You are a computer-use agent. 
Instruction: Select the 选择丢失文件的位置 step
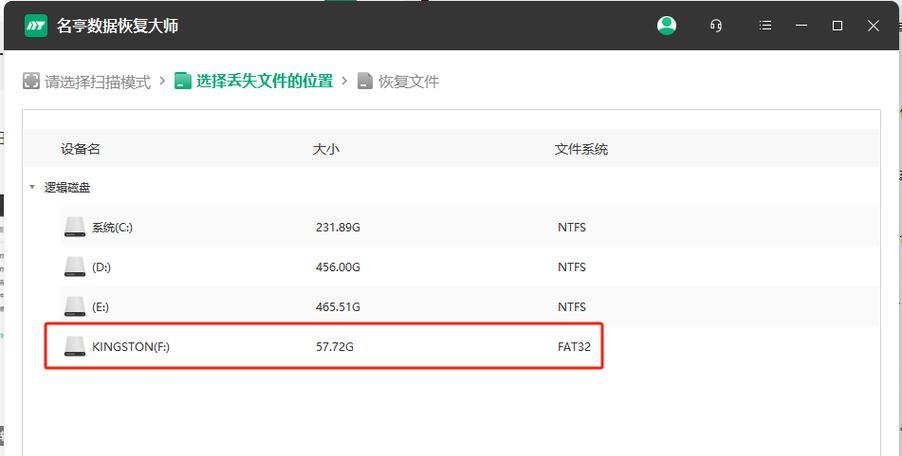pyautogui.click(x=265, y=81)
